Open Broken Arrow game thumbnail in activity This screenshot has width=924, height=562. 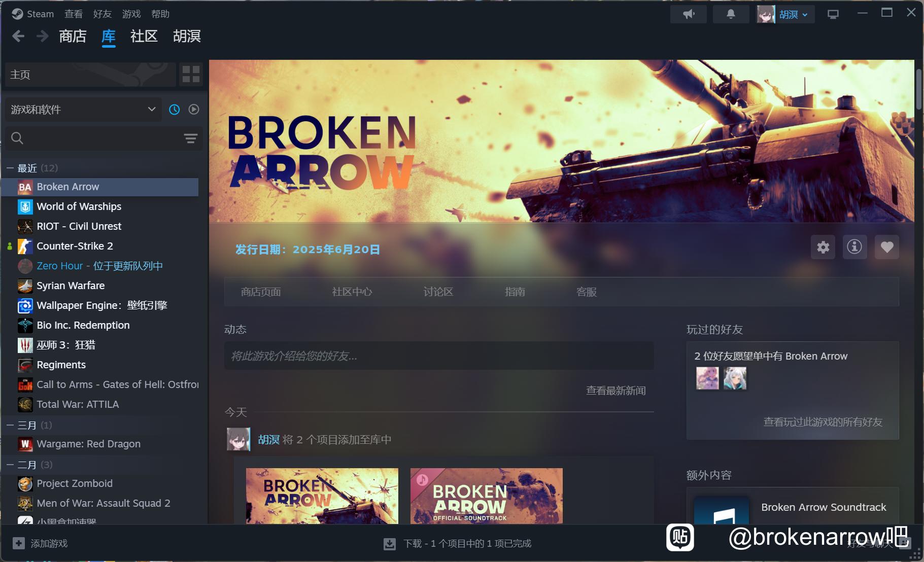322,496
